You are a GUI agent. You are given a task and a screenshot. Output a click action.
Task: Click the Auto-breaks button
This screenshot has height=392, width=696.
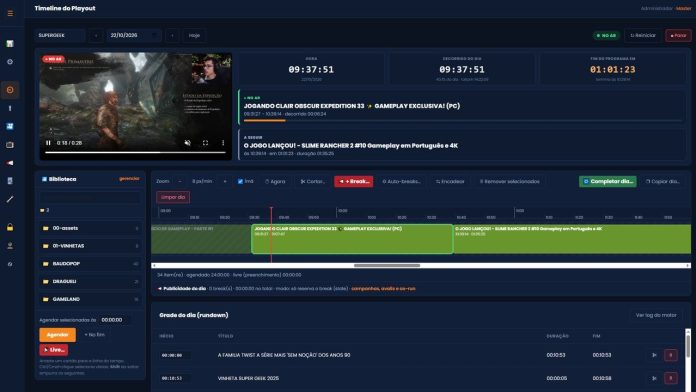tap(402, 181)
